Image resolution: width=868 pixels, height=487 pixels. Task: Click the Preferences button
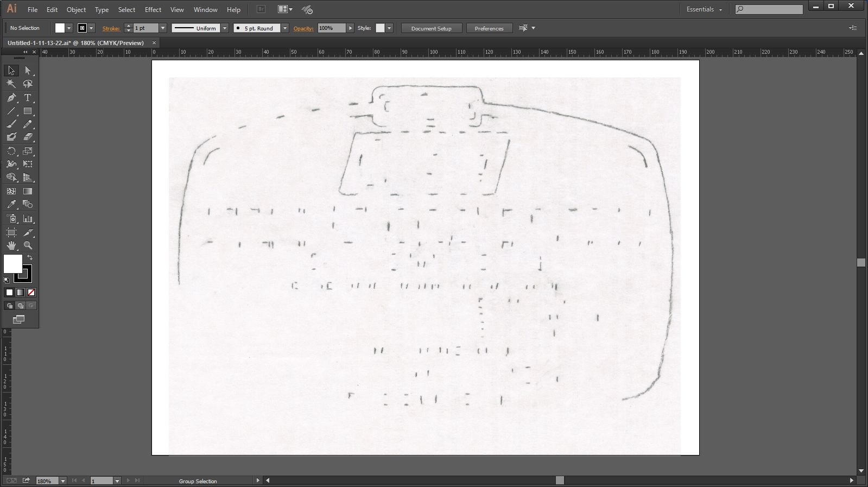pos(489,28)
